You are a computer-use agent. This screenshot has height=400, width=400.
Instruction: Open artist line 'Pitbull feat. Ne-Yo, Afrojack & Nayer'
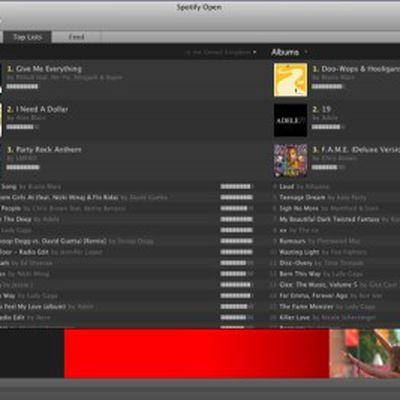69,78
